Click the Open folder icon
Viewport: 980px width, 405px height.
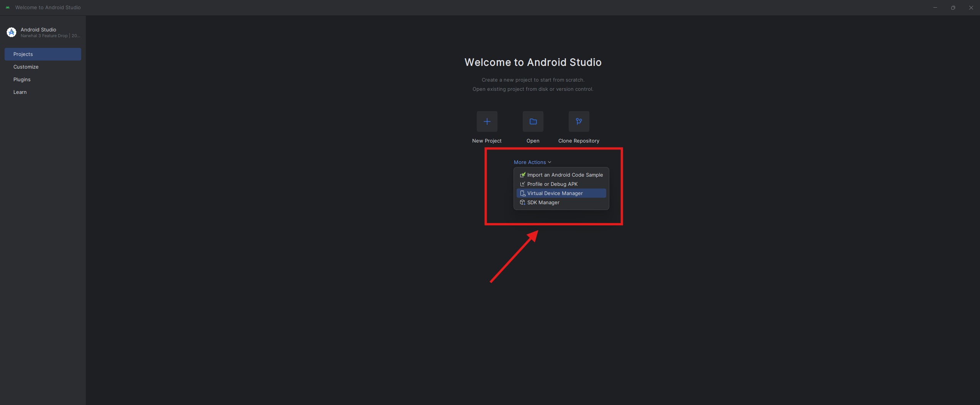pos(533,121)
